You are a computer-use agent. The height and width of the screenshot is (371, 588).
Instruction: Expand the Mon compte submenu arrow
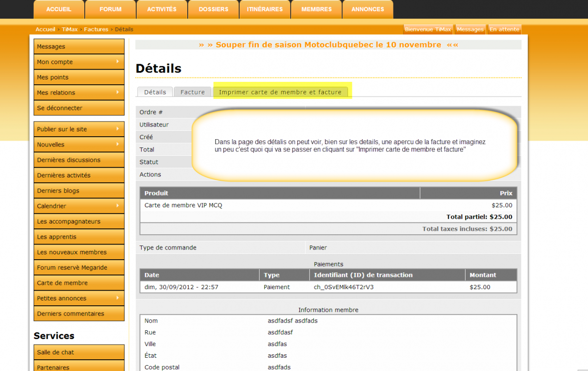118,62
